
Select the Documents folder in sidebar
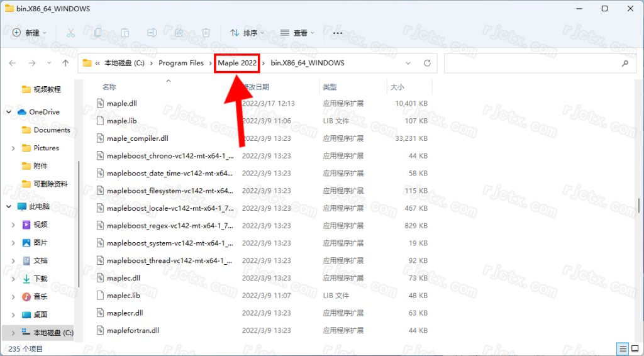point(52,130)
